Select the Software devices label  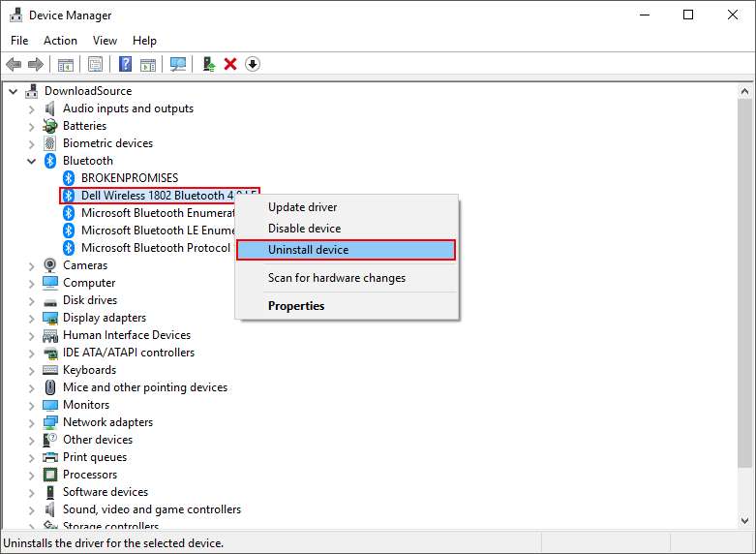tap(106, 492)
